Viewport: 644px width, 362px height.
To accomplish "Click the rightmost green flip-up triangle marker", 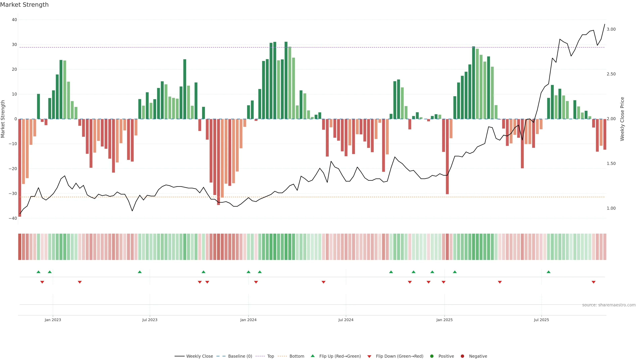I will tap(549, 272).
